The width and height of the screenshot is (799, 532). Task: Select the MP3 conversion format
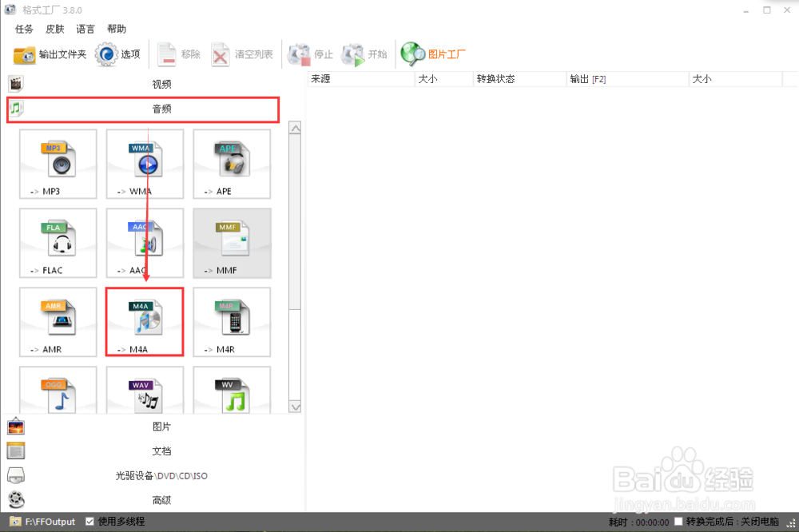pos(58,164)
